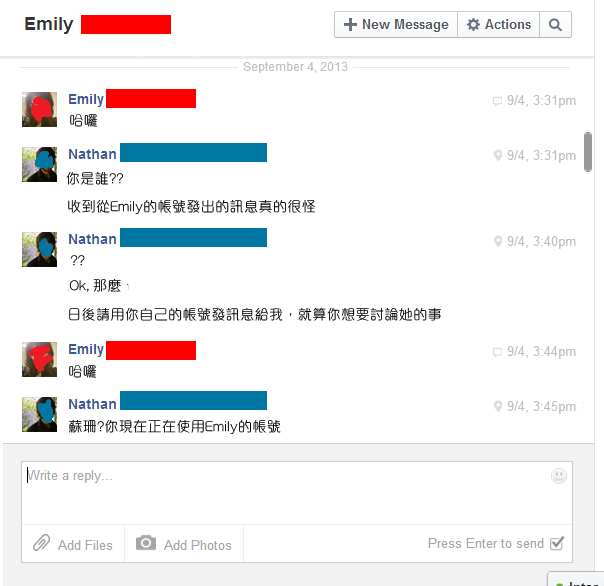
Task: Click into the Write a reply field
Action: (x=297, y=493)
